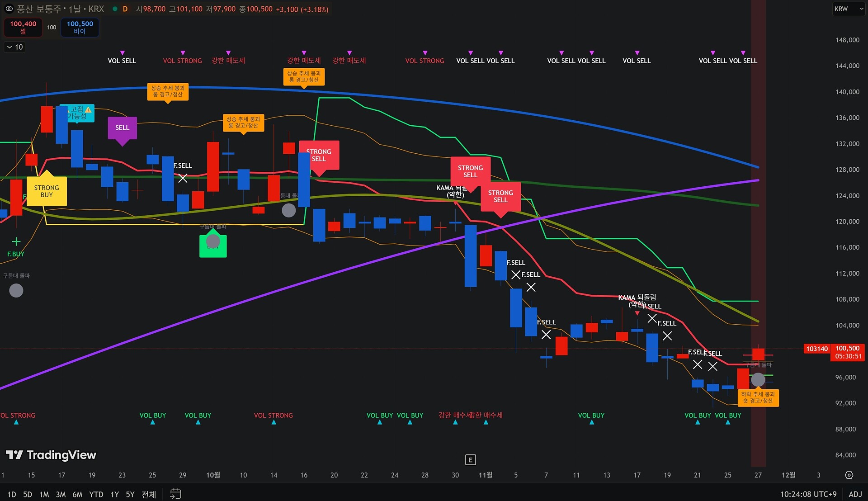This screenshot has height=501, width=868.
Task: Click the go-to-date calendar icon
Action: click(175, 494)
